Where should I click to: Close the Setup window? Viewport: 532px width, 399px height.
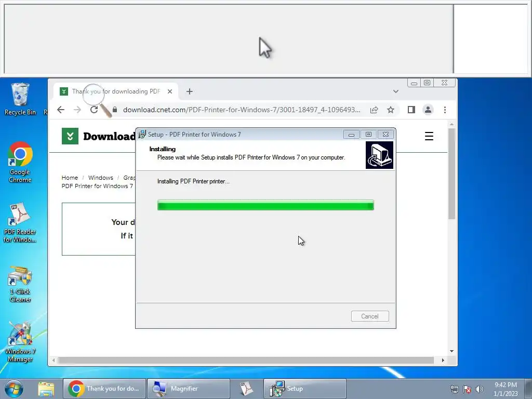click(386, 135)
